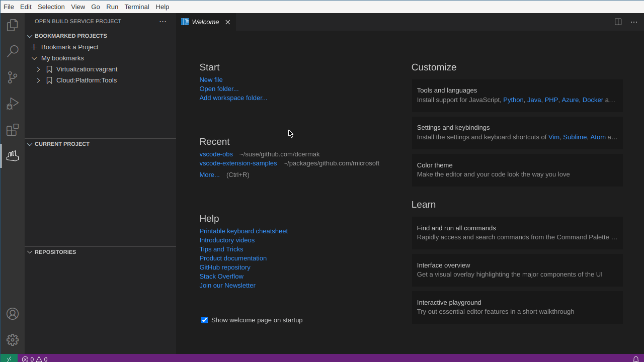
Task: Open the Help menu
Action: click(163, 7)
